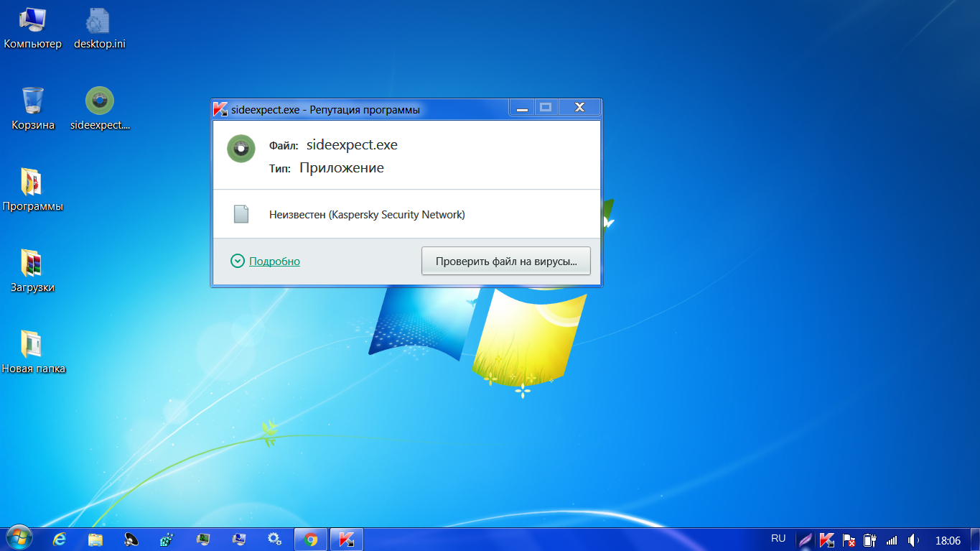
Task: Expand details with the Подробно chevron icon
Action: click(x=238, y=261)
